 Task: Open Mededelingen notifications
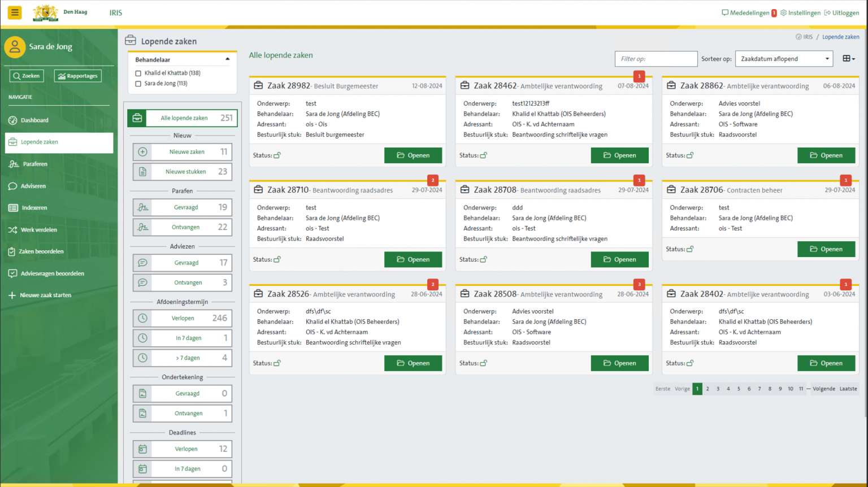[x=745, y=13]
